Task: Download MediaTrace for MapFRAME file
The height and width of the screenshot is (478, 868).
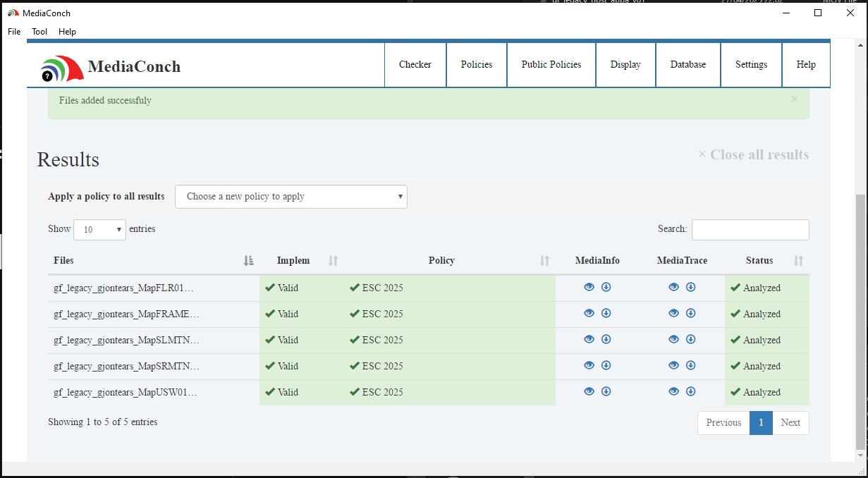Action: [690, 313]
